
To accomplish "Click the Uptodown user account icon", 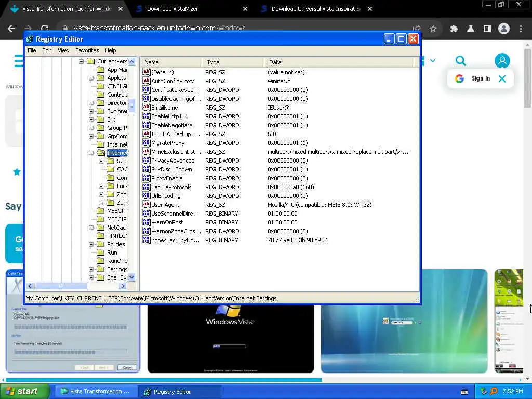I will [502, 61].
